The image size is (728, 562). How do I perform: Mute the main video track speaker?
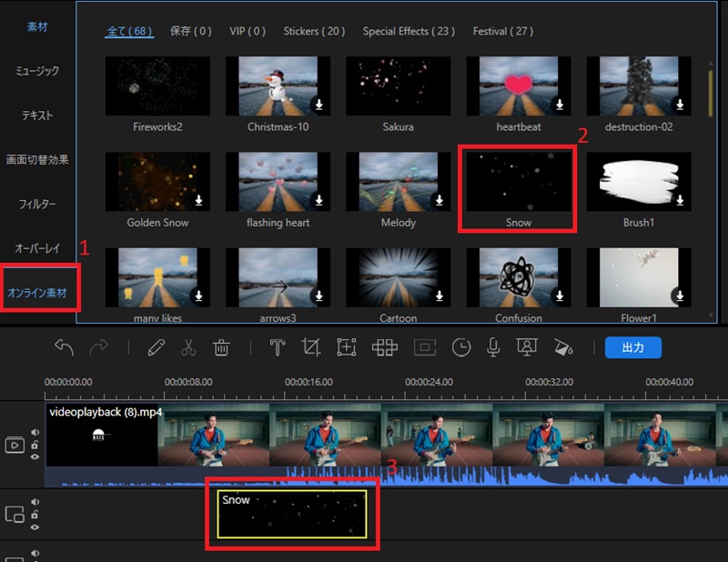point(35,432)
